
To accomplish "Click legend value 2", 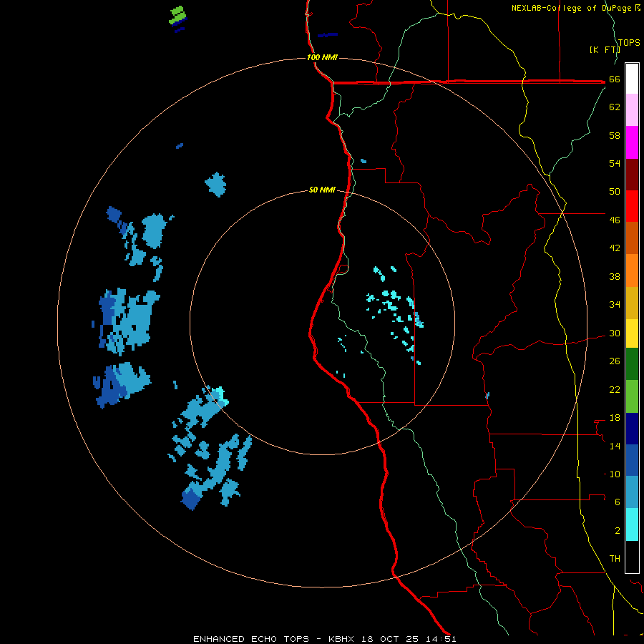I will coord(618,531).
